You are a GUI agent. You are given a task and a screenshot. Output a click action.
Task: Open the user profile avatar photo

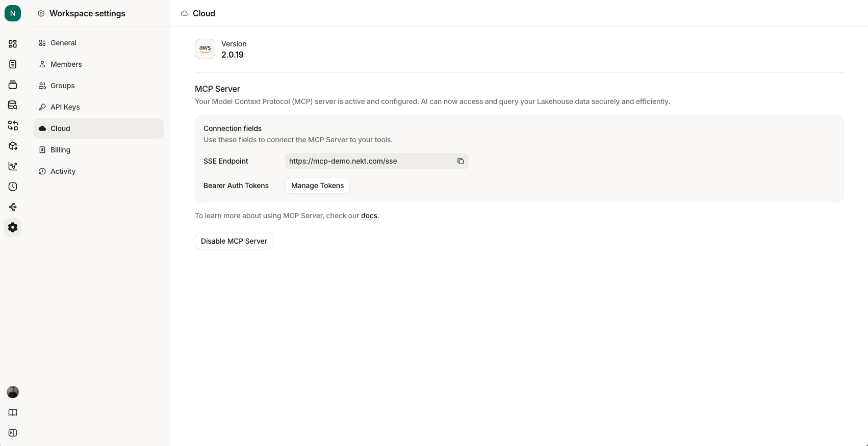pos(13,392)
